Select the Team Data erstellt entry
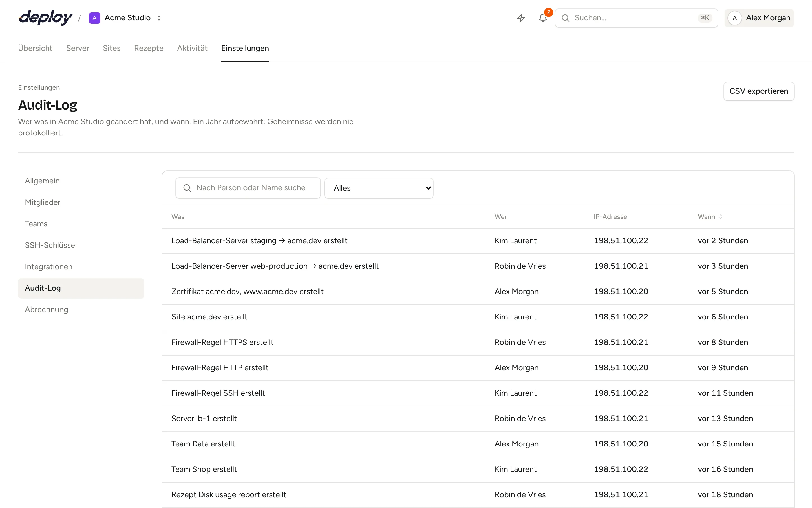The width and height of the screenshot is (812, 508). coord(478,444)
